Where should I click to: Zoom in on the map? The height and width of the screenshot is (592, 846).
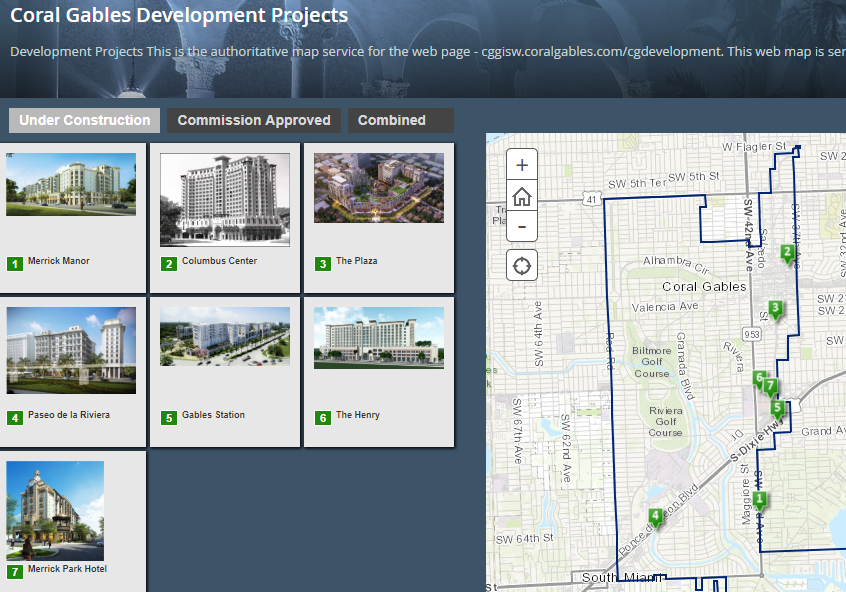click(522, 165)
